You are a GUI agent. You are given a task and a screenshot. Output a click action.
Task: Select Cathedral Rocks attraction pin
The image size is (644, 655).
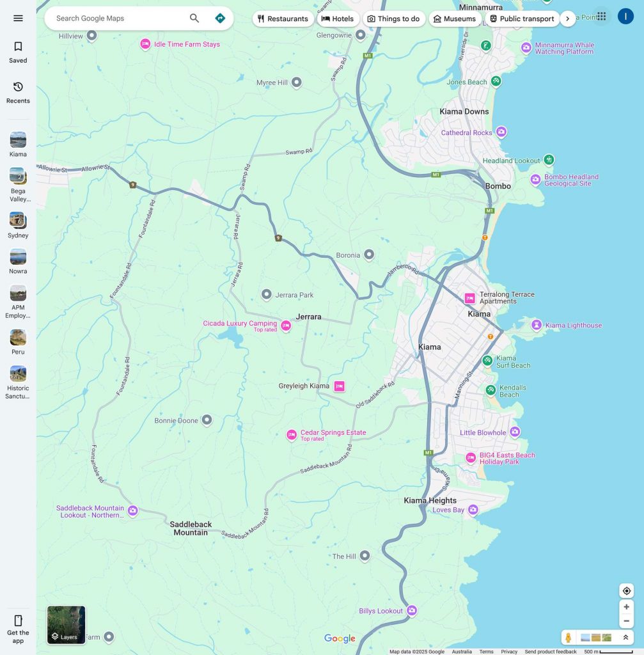tap(501, 132)
